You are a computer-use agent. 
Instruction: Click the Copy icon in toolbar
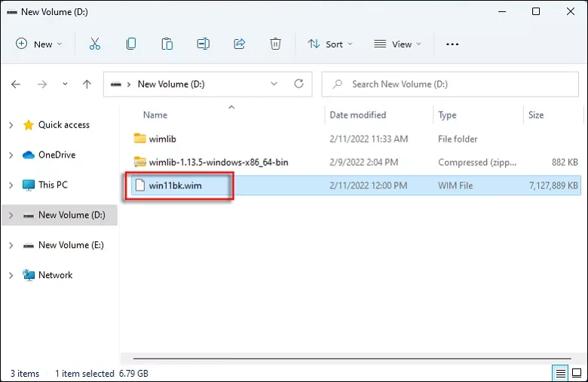click(131, 44)
